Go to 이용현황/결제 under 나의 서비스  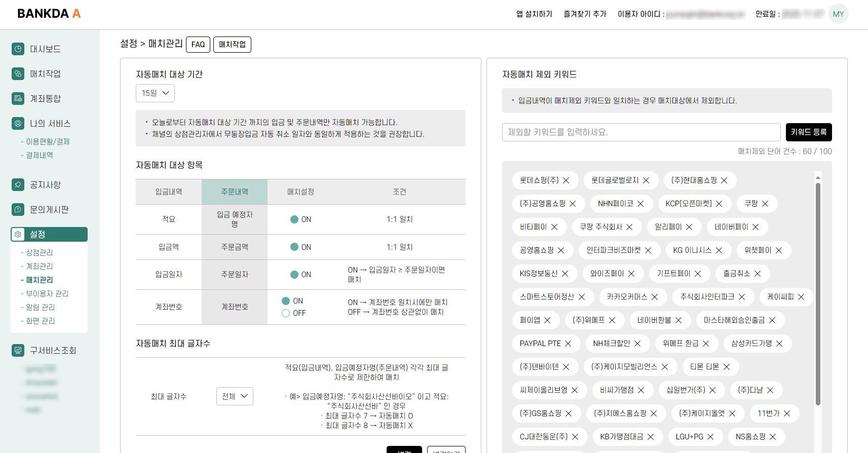48,141
